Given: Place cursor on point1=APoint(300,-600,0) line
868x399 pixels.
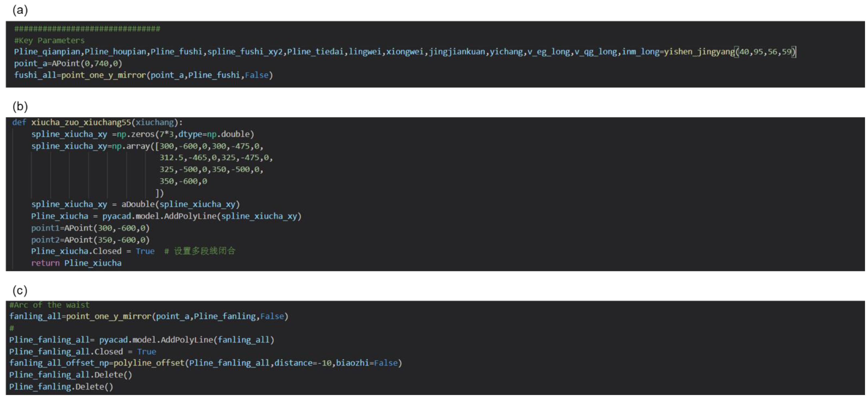Looking at the screenshot, I should click(90, 228).
